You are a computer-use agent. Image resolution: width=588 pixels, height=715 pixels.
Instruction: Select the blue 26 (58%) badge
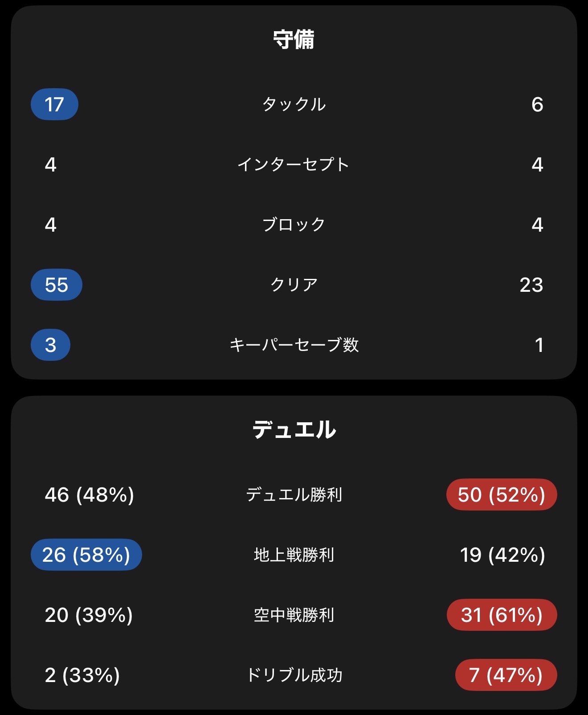tap(86, 555)
